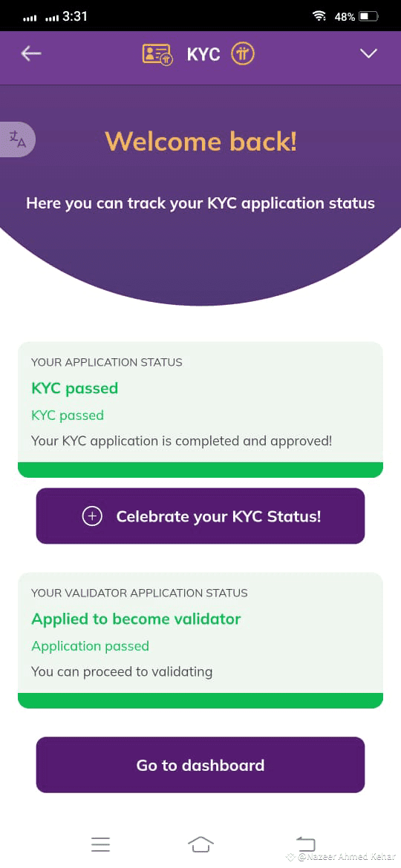Image resolution: width=401 pixels, height=868 pixels.
Task: Tap the Pi coin logo icon
Action: coord(243,53)
